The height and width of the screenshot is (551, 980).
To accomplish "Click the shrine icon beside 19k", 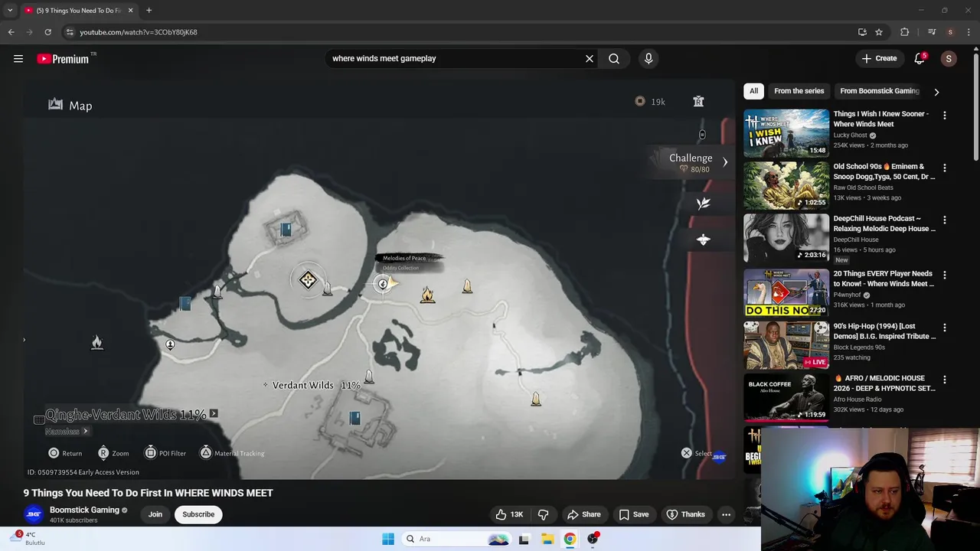I will pyautogui.click(x=698, y=101).
